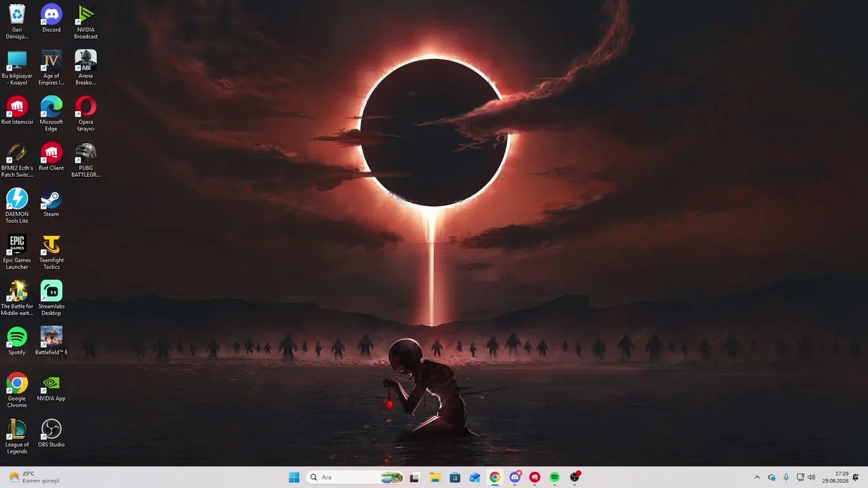
Task: Open network settings from the tray
Action: point(800,477)
